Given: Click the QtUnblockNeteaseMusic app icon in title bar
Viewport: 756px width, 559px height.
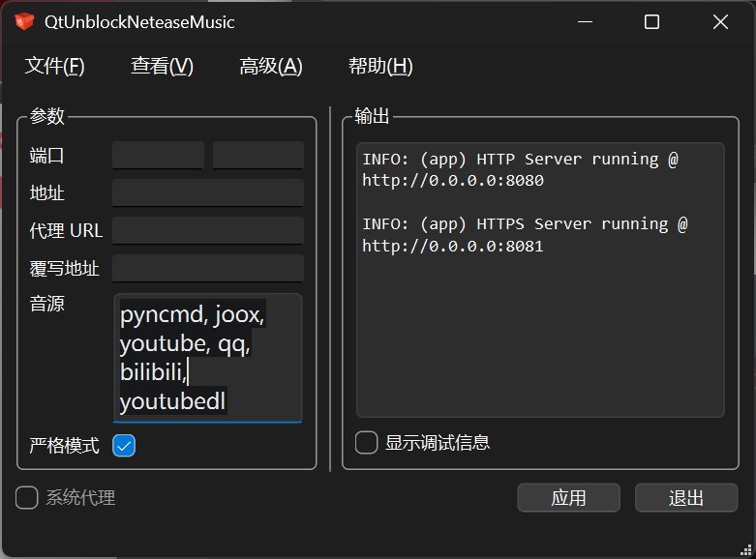Looking at the screenshot, I should point(24,21).
